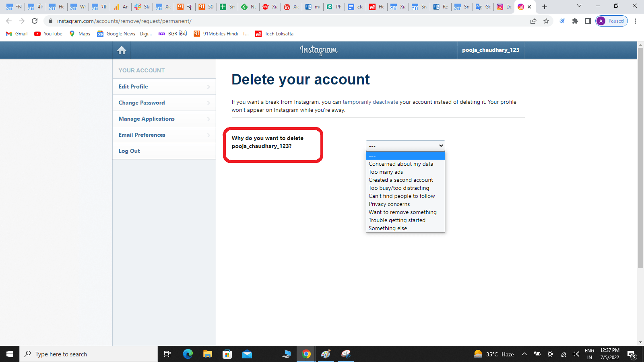The image size is (644, 362).
Task: Open the Chrome profile 'Paused' button
Action: [x=611, y=21]
